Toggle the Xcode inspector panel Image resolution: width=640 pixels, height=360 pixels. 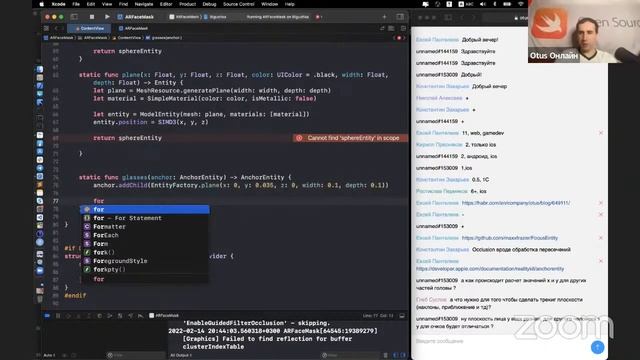tap(400, 17)
